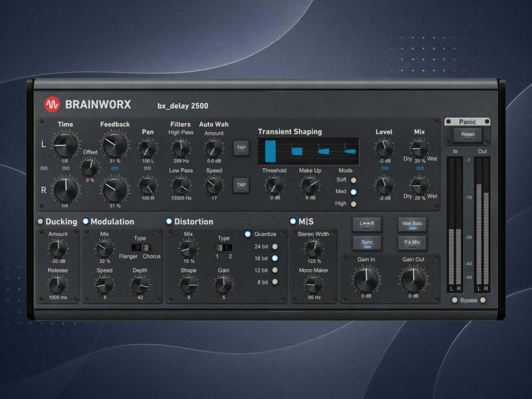
Task: Click the lower TAP tempo button
Action: (x=241, y=185)
